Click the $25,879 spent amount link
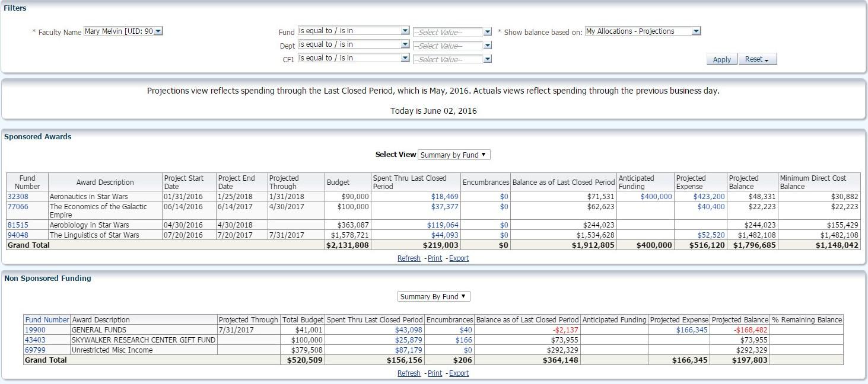This screenshot has width=868, height=384. (409, 340)
